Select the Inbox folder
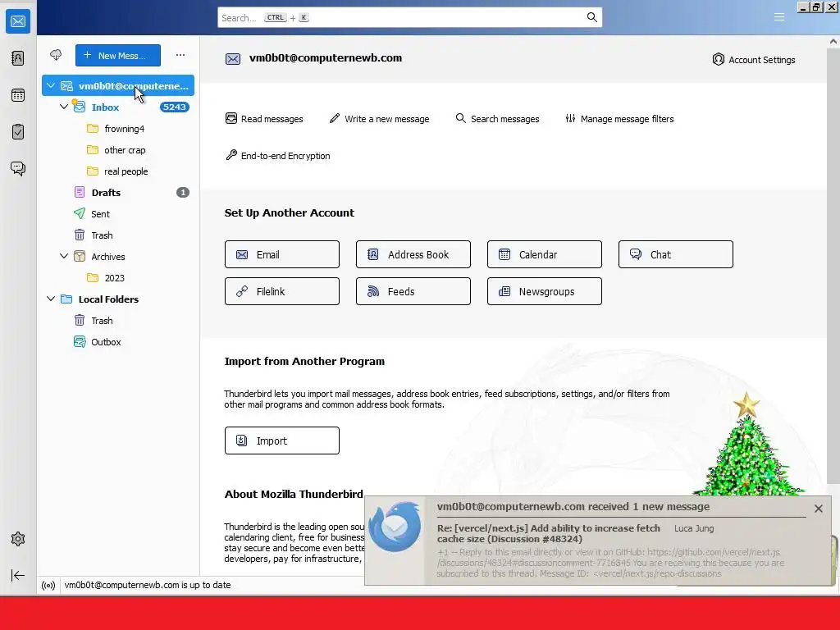Viewport: 840px width, 630px height. pyautogui.click(x=118, y=107)
